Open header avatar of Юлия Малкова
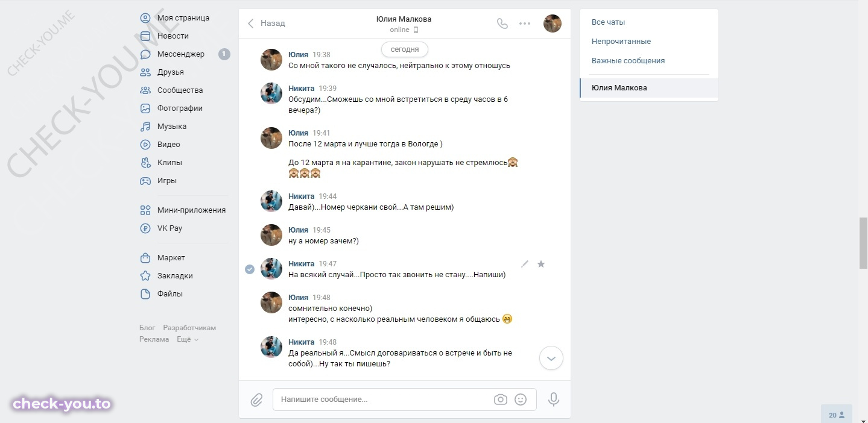Viewport: 868px width, 423px height. (x=553, y=23)
